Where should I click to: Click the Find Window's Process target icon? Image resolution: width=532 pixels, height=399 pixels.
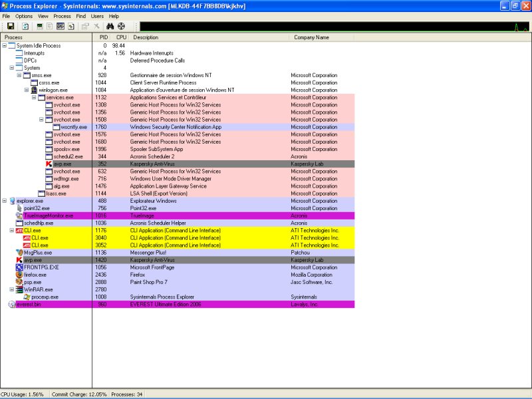pos(121,26)
